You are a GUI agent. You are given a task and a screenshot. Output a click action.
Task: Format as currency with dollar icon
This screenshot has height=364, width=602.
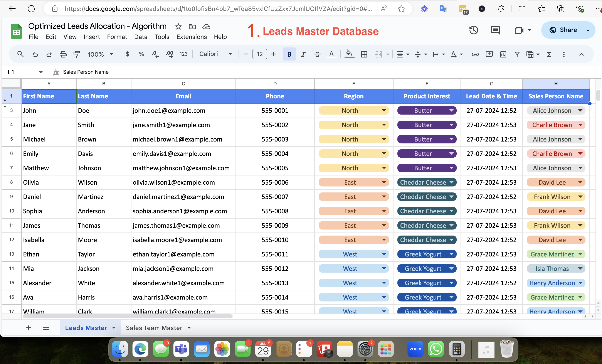point(127,54)
